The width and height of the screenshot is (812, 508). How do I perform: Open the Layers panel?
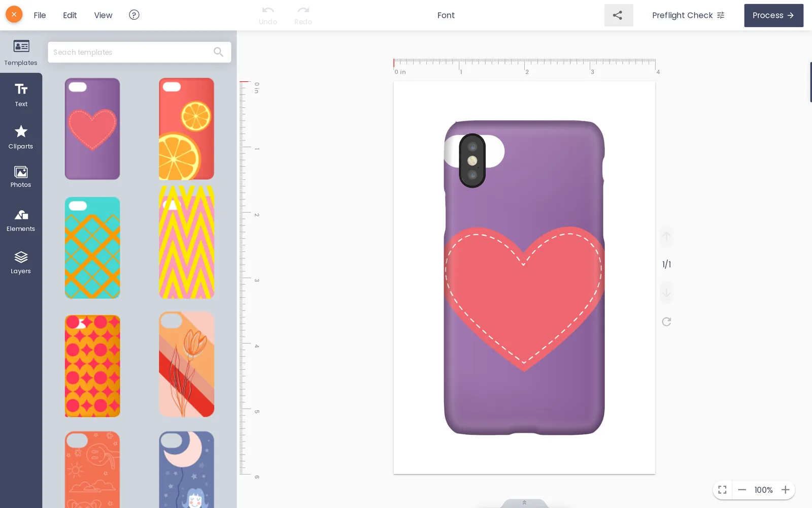pyautogui.click(x=21, y=263)
